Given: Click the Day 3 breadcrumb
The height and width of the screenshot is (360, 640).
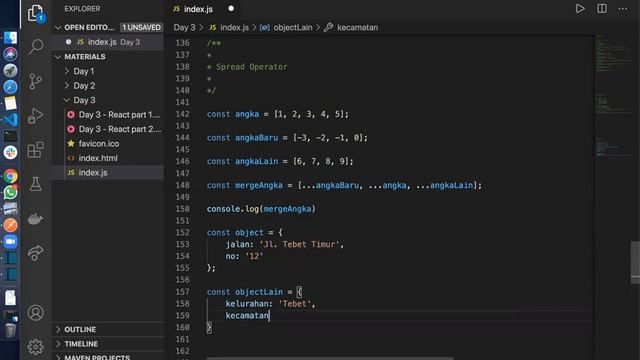Looking at the screenshot, I should 184,27.
